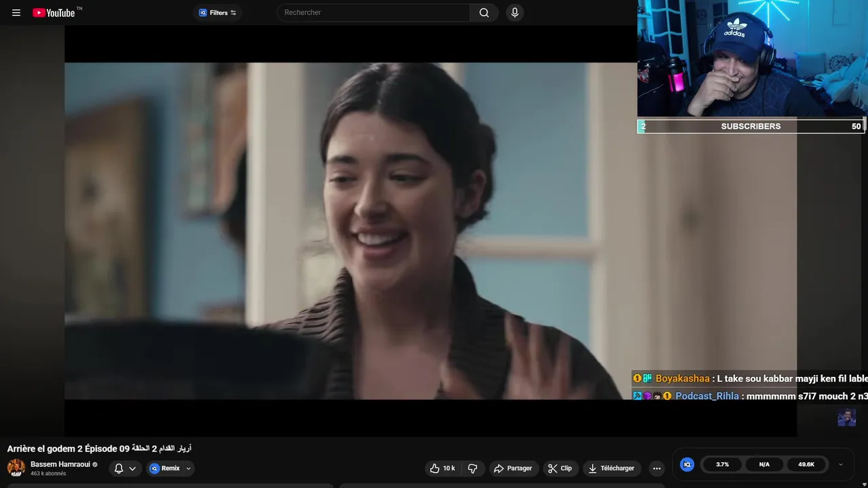The height and width of the screenshot is (488, 868).
Task: Open Bassem Hamraoui channel avatar
Action: pos(16,468)
